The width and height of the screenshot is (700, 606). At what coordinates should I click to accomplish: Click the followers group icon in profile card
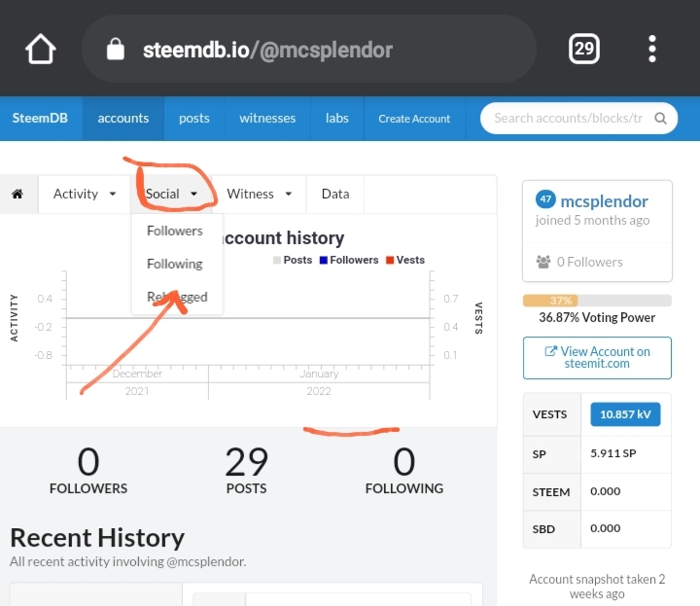pyautogui.click(x=543, y=262)
